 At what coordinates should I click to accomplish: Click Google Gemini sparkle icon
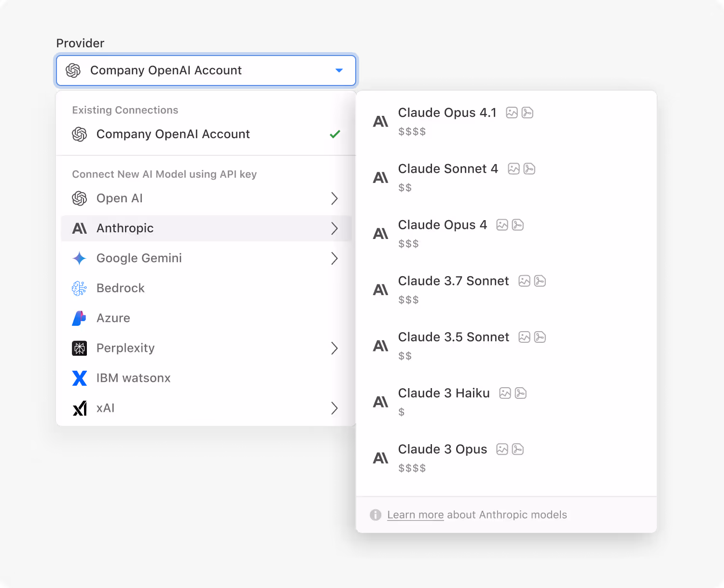80,258
